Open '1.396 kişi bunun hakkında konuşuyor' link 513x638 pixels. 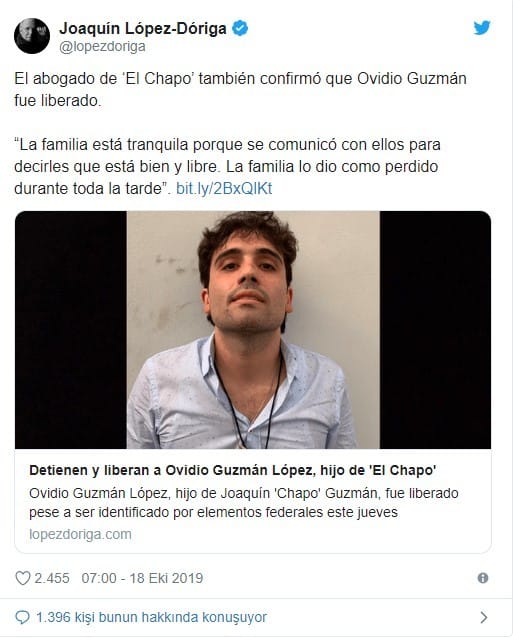pyautogui.click(x=151, y=617)
